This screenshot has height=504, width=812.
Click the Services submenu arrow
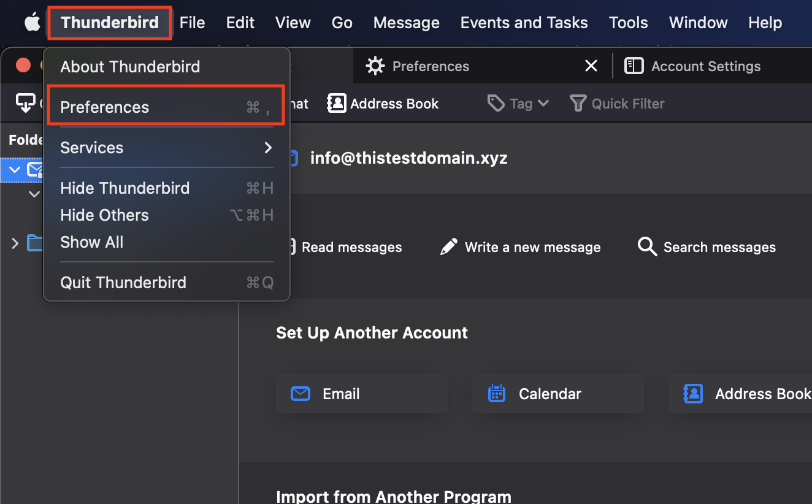click(x=268, y=148)
